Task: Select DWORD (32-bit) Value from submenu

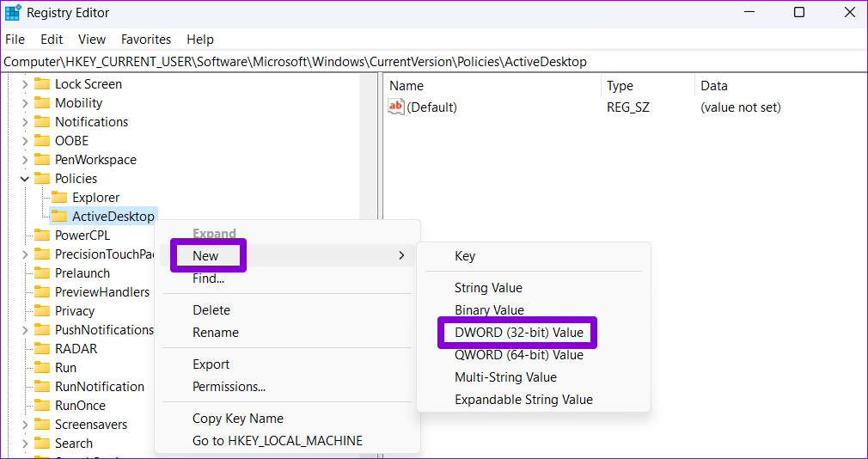Action: (518, 333)
